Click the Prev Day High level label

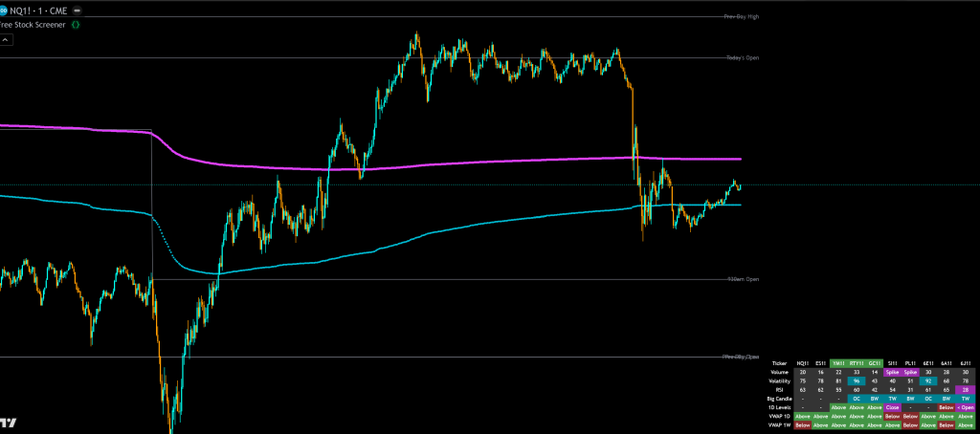click(x=741, y=17)
